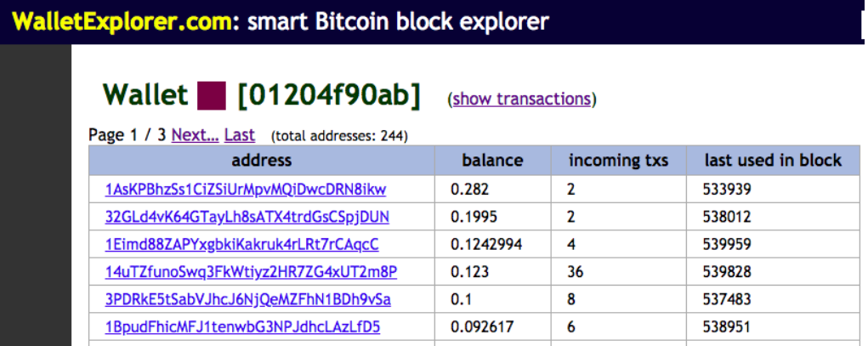Select block number 533939
The width and height of the screenshot is (868, 346).
click(727, 190)
